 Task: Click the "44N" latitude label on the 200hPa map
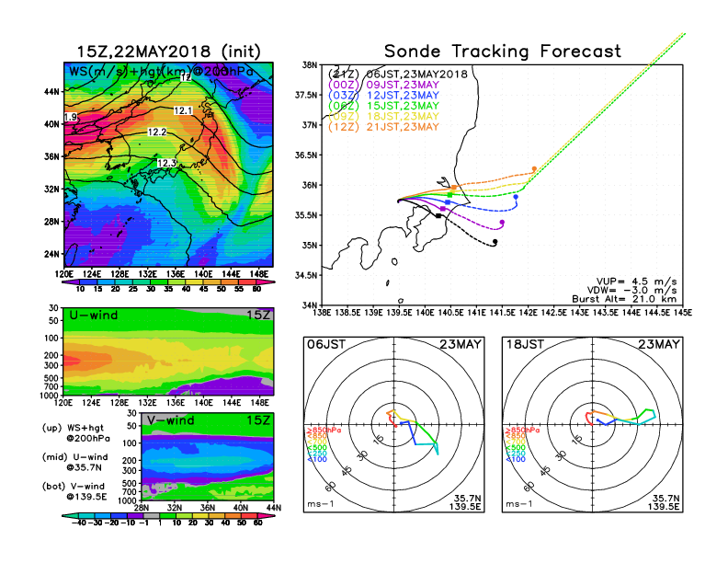click(x=51, y=91)
